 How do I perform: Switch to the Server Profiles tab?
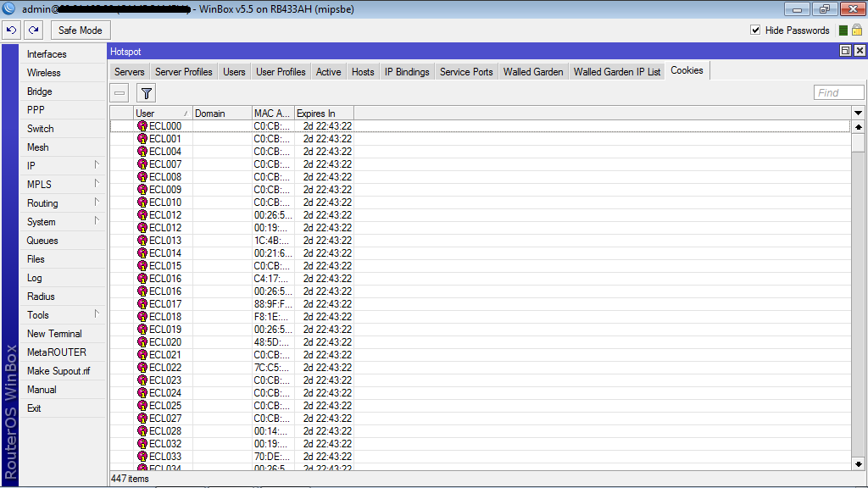click(184, 72)
